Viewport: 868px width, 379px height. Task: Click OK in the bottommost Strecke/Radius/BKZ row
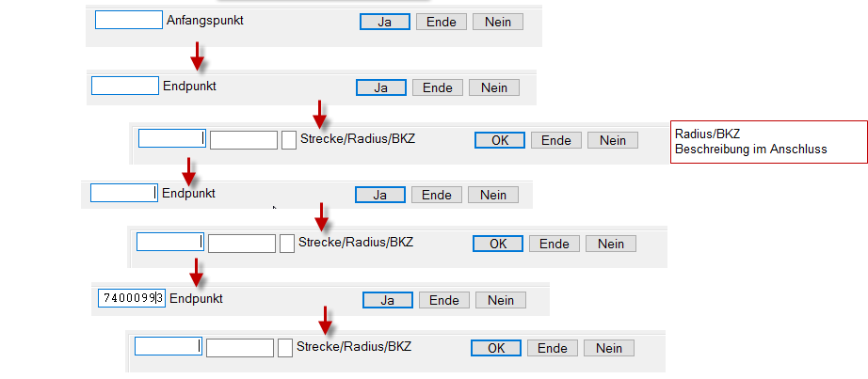click(496, 348)
